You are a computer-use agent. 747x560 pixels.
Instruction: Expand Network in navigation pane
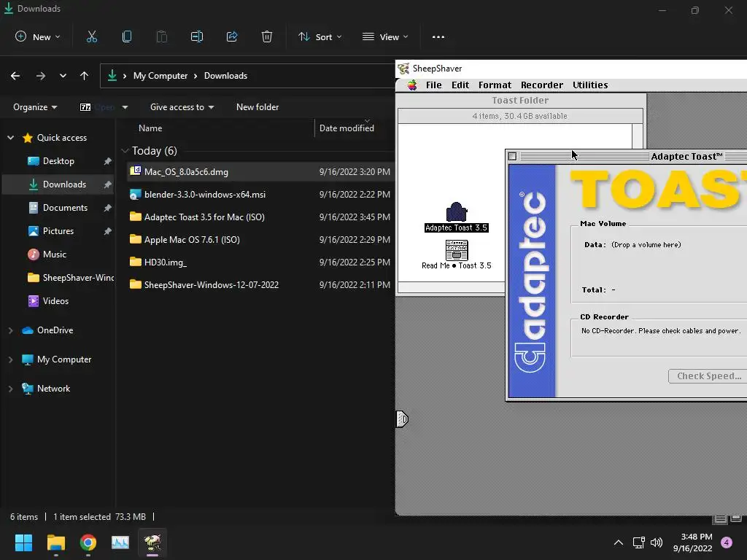coord(10,389)
